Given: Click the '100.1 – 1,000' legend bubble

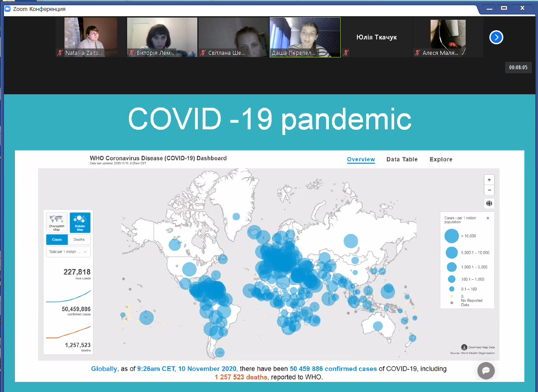Looking at the screenshot, I should point(452,279).
